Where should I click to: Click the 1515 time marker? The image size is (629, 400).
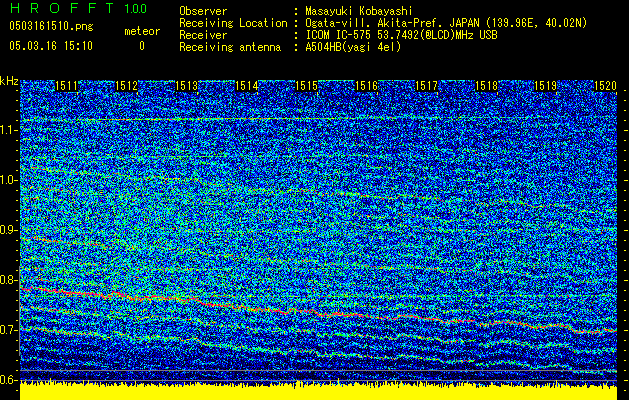(306, 86)
